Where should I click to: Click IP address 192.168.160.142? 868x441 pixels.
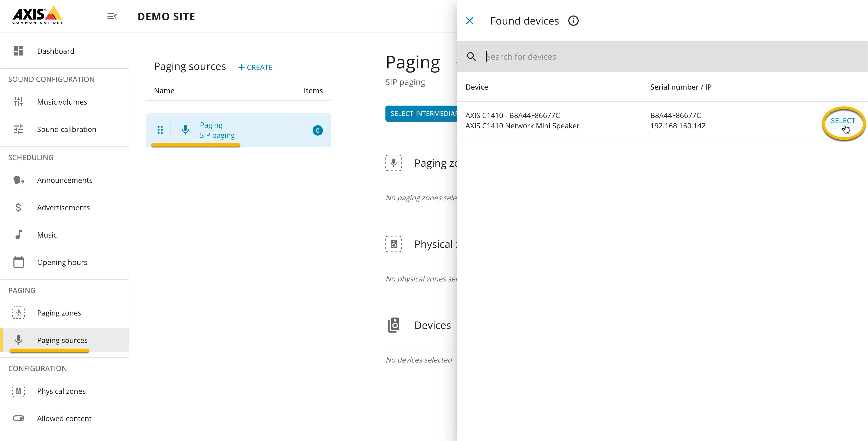[x=678, y=126]
